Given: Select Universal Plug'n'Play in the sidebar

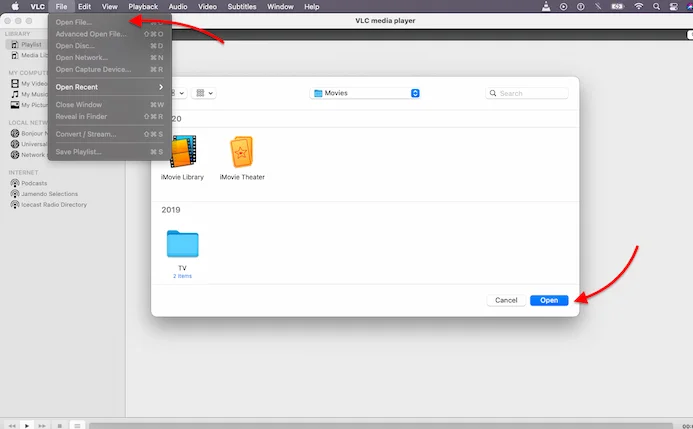Looking at the screenshot, I should 29,144.
